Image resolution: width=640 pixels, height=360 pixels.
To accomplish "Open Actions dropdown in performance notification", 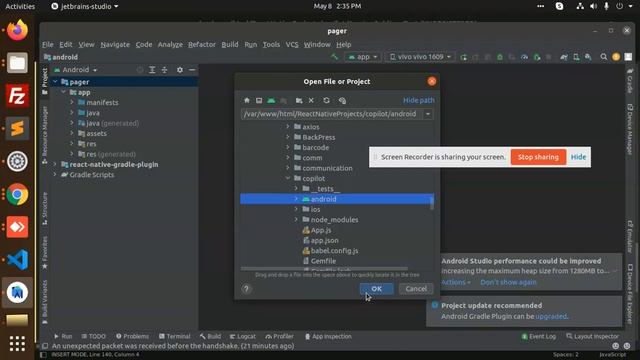I will (456, 282).
